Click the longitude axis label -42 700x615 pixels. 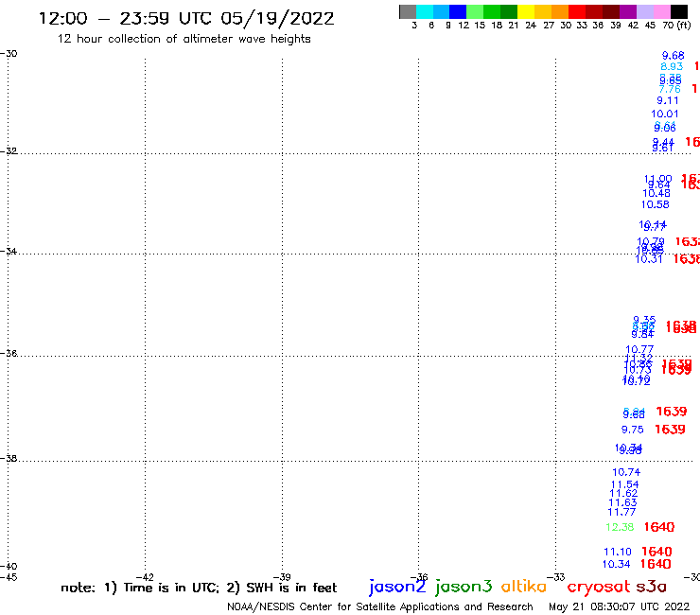click(x=145, y=577)
